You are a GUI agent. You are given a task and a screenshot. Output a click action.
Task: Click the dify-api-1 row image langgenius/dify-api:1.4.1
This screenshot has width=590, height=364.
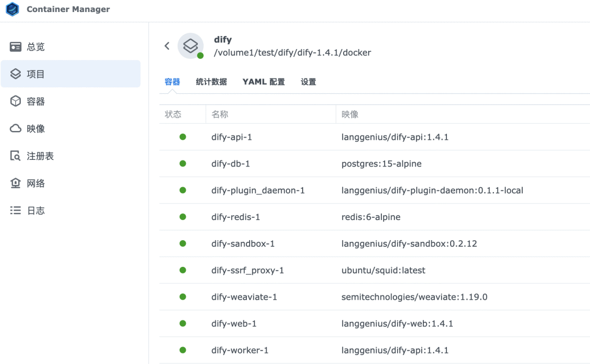(395, 137)
